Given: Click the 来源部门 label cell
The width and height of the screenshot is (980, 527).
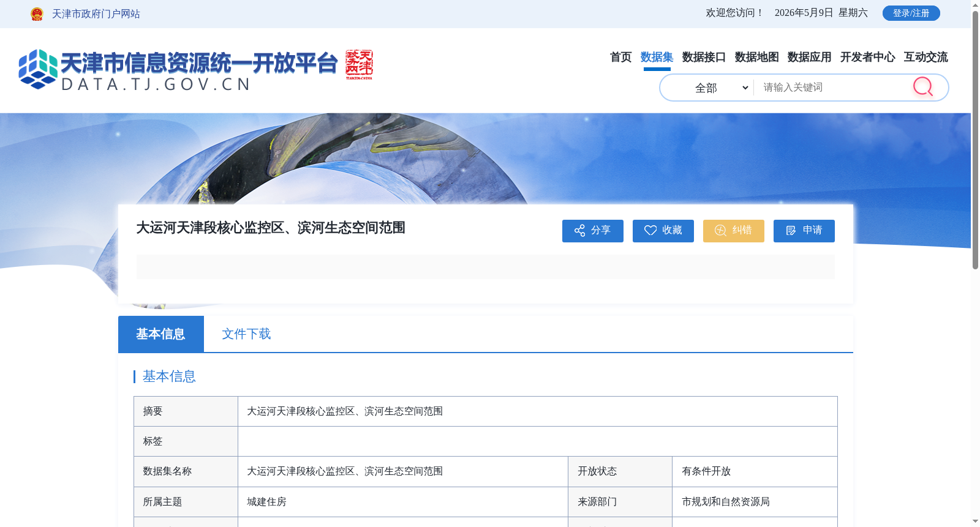Looking at the screenshot, I should (x=620, y=502).
